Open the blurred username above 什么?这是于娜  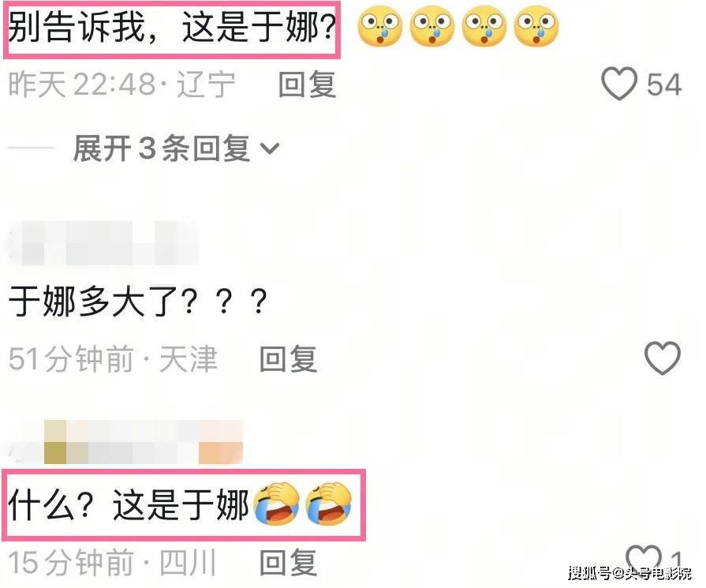pos(126,441)
